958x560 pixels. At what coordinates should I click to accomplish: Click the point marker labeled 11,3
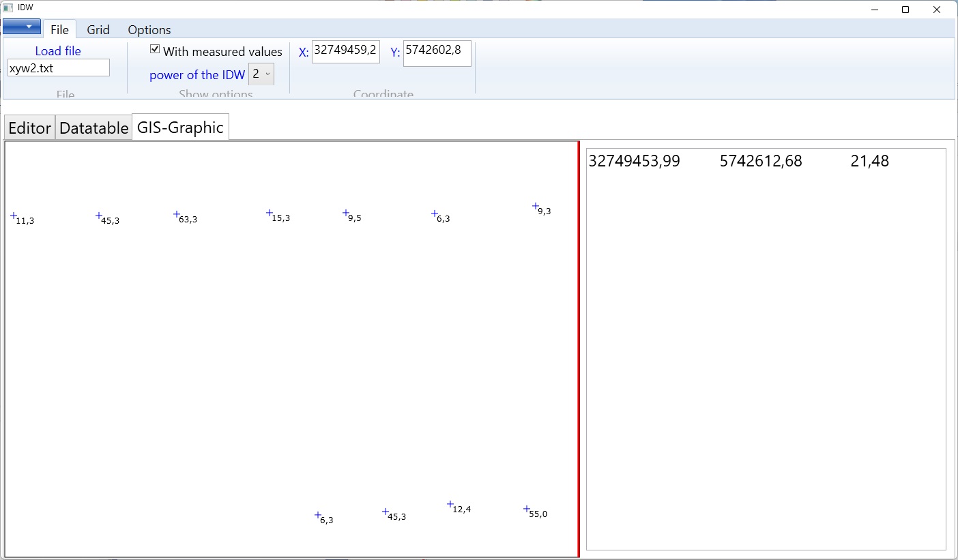(14, 216)
